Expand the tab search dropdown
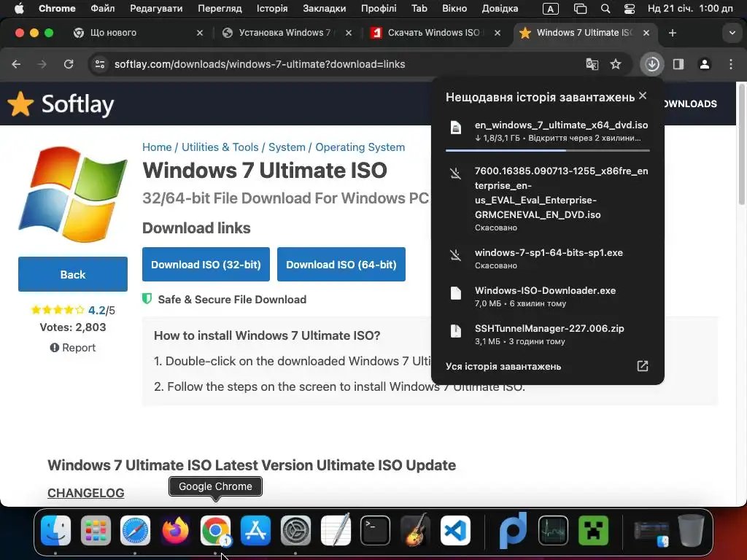The height and width of the screenshot is (560, 747). pyautogui.click(x=732, y=33)
